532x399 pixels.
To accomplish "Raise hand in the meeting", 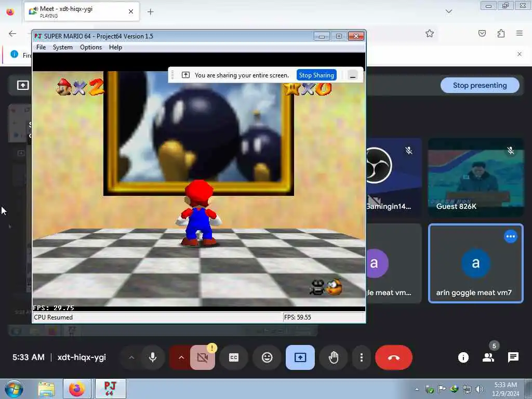I will 334,357.
